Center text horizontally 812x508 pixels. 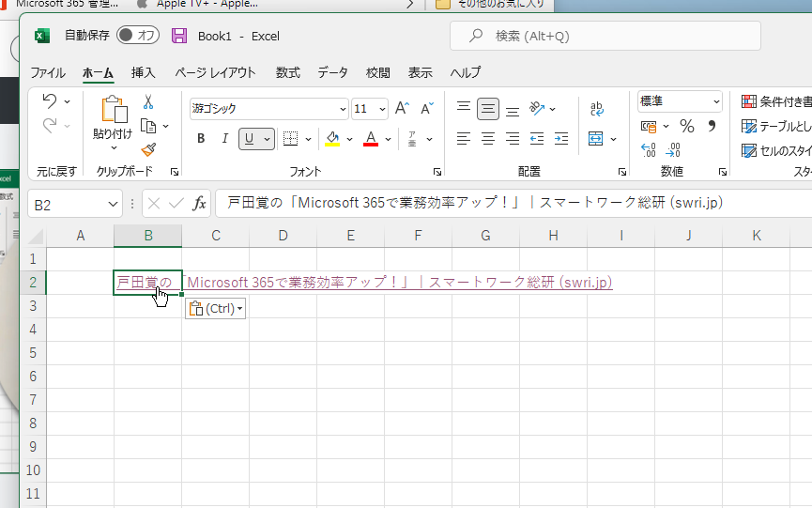coord(488,139)
